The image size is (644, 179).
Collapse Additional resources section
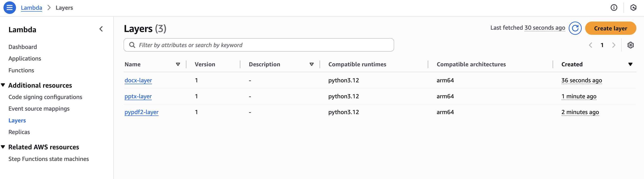[3, 85]
